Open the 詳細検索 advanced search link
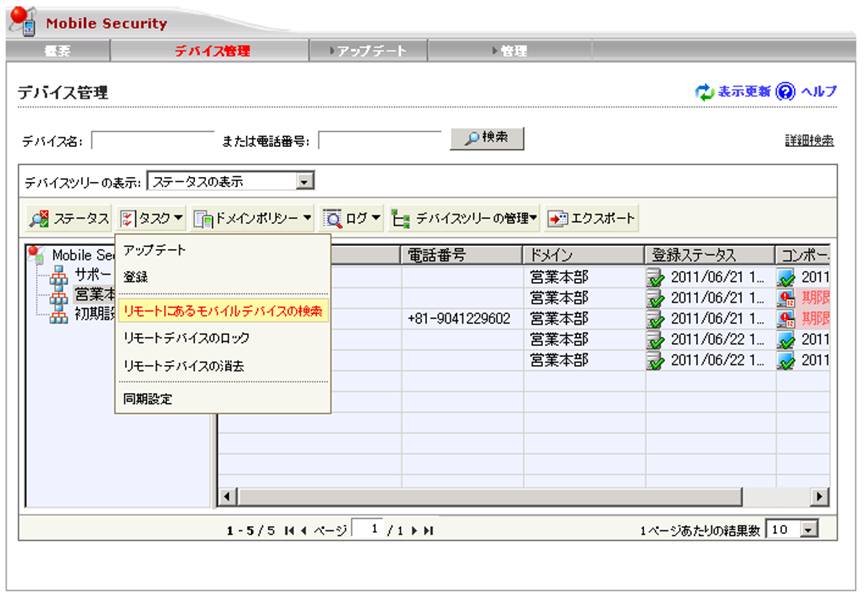 tap(810, 141)
